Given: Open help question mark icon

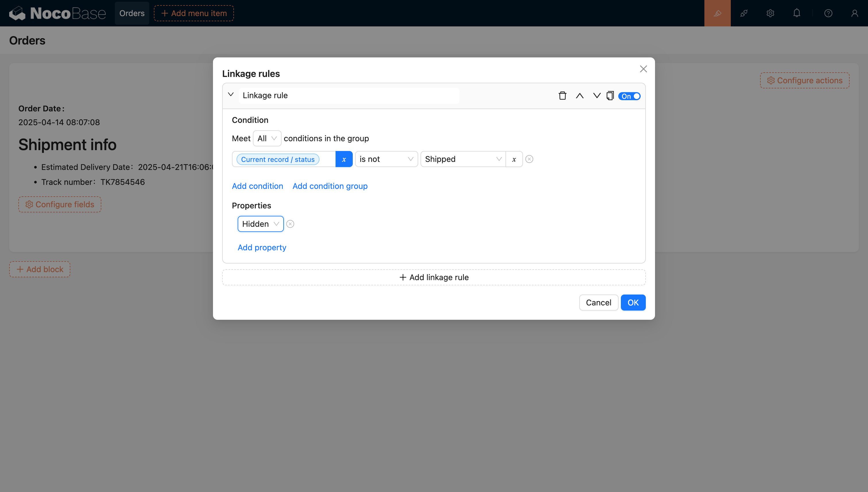Looking at the screenshot, I should [828, 13].
